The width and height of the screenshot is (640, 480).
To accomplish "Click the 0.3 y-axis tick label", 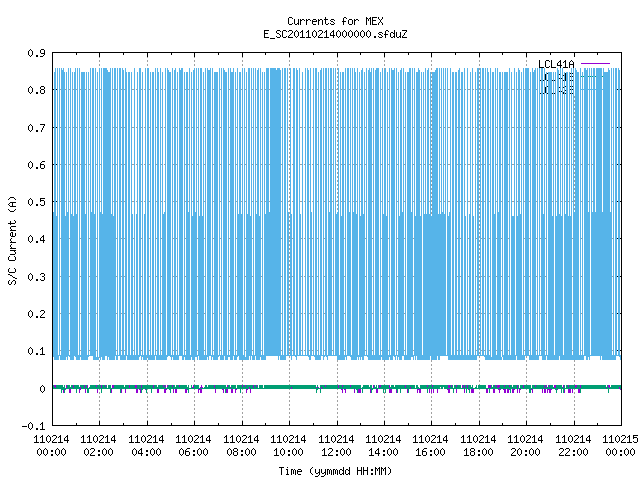I will [x=36, y=277].
